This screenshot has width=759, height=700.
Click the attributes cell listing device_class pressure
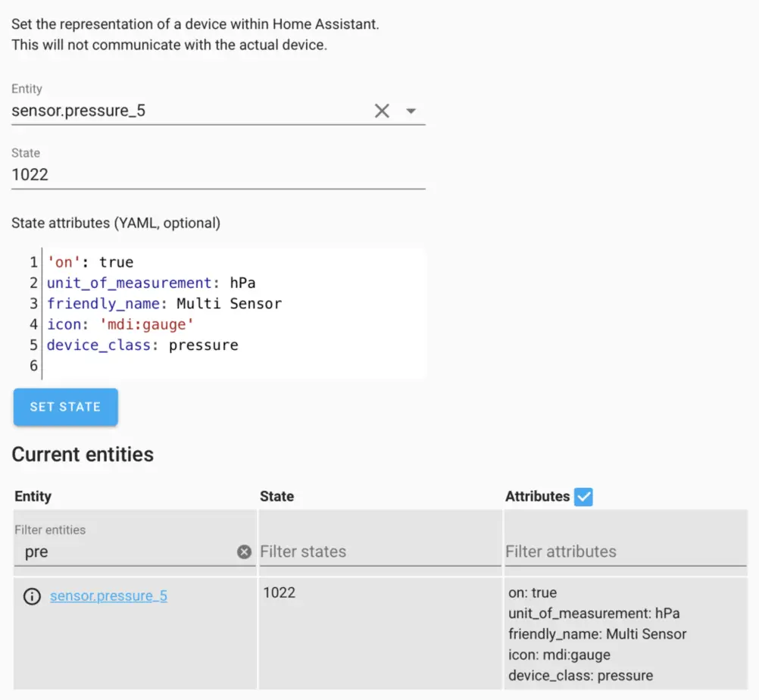[579, 675]
